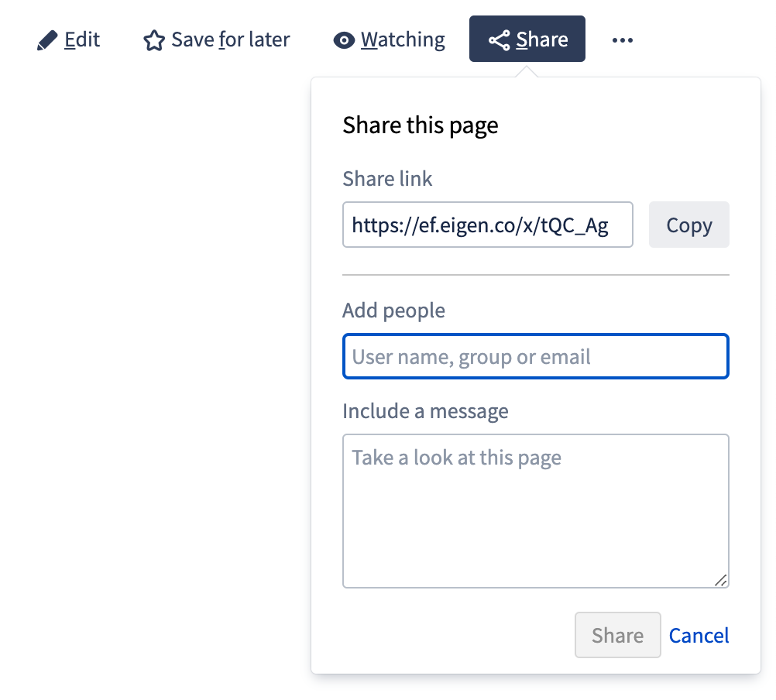The image size is (776, 700).
Task: Click the text area resize handle corner
Action: coord(721,580)
